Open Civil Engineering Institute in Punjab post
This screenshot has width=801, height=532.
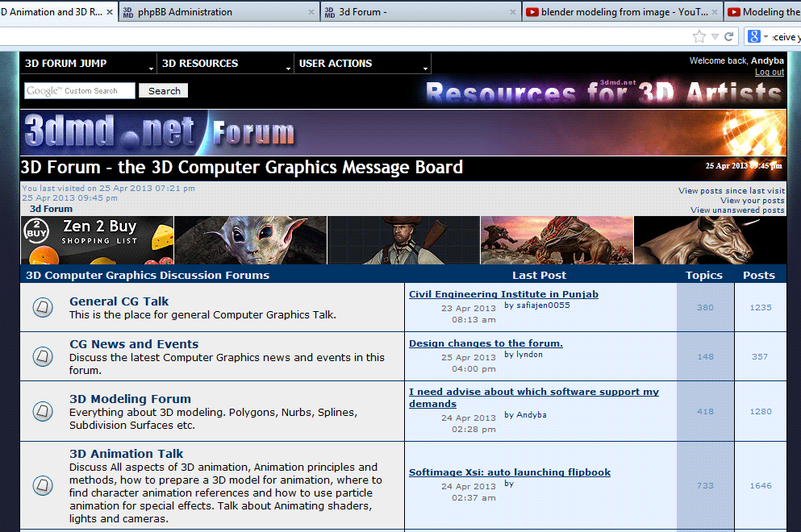(x=503, y=294)
